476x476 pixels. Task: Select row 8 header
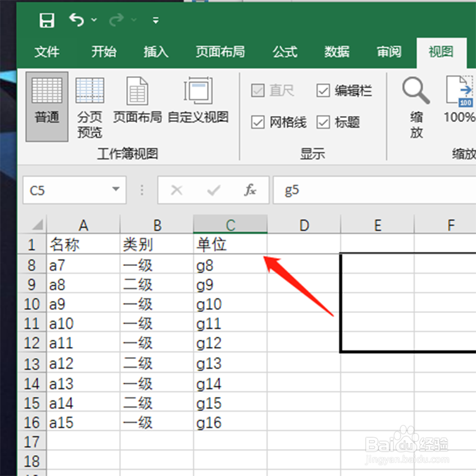pyautogui.click(x=32, y=265)
